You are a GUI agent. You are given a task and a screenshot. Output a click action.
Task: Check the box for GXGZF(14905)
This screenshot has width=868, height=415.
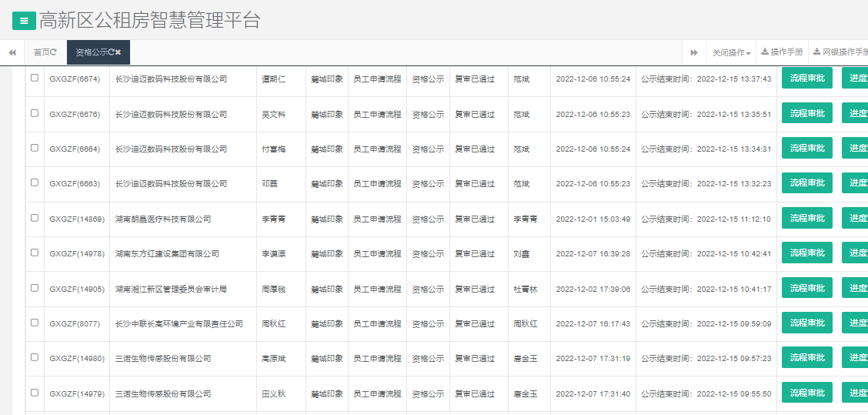click(35, 288)
